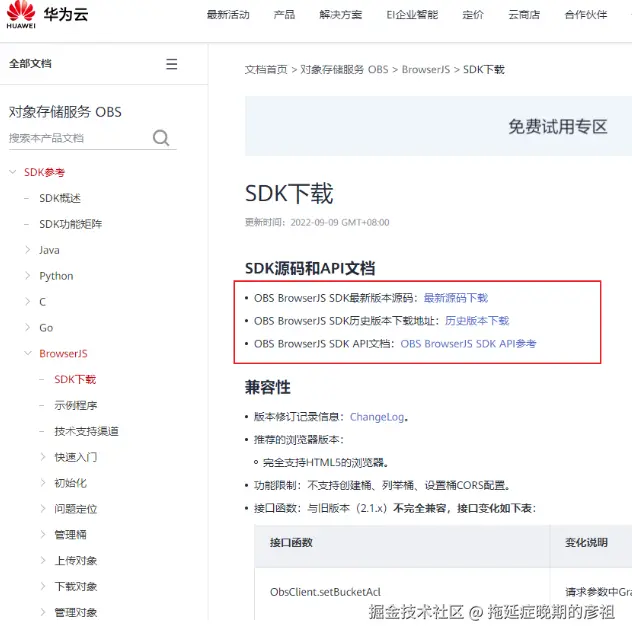The image size is (632, 638).
Task: Click BrowserJS breadcrumb link
Action: tap(426, 70)
